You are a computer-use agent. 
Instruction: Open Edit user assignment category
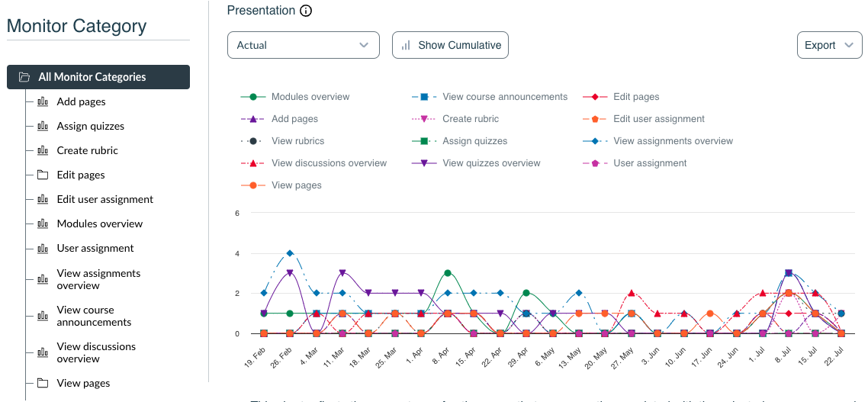[104, 199]
